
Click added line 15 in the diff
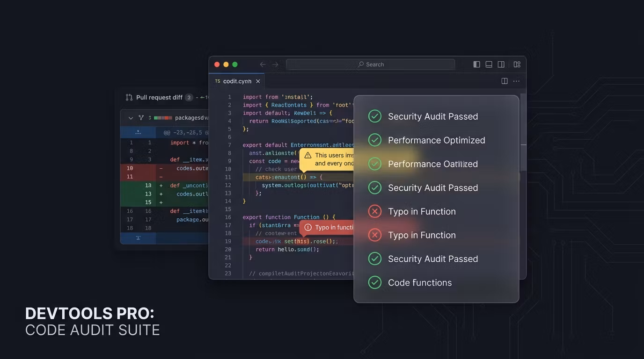(x=164, y=202)
